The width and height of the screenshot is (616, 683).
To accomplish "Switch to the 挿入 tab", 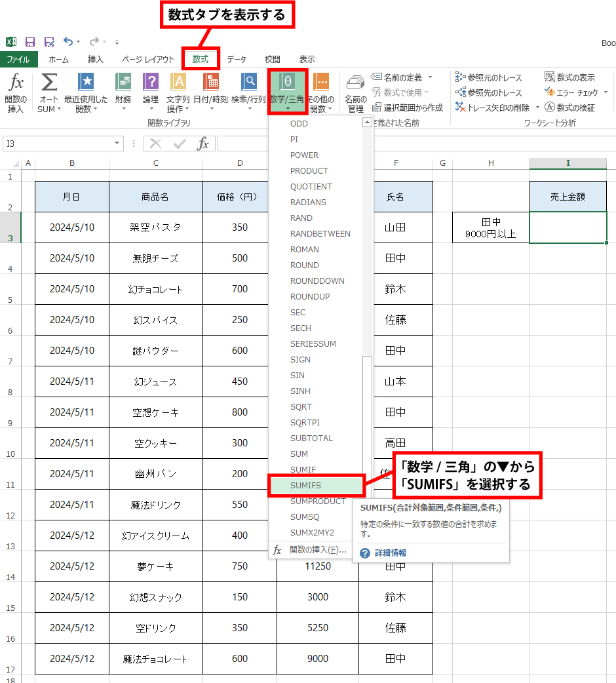I will pos(95,59).
